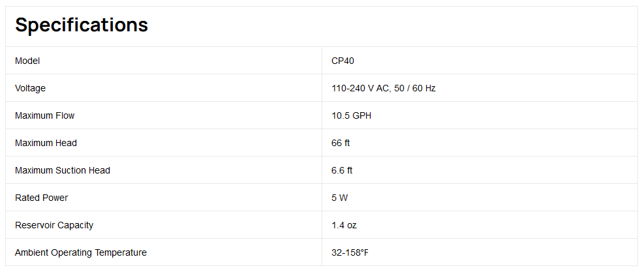Click the 110-240 V AC text
Image resolution: width=644 pixels, height=272 pixels.
(x=360, y=88)
